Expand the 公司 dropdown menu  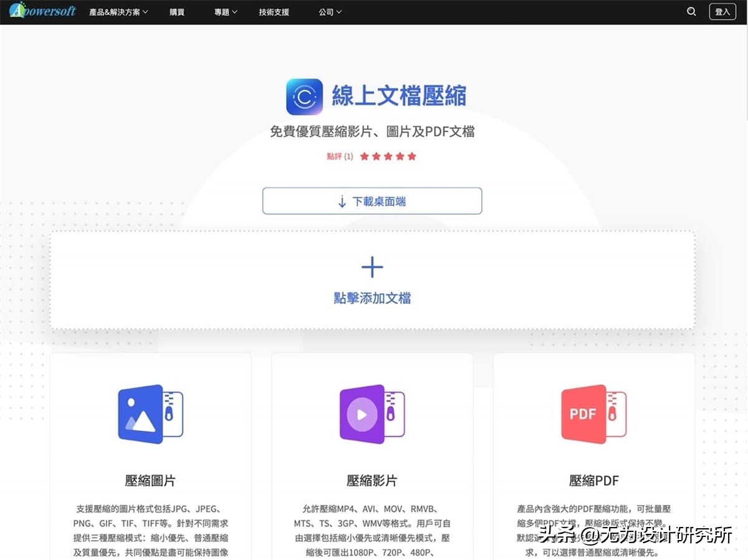(330, 12)
